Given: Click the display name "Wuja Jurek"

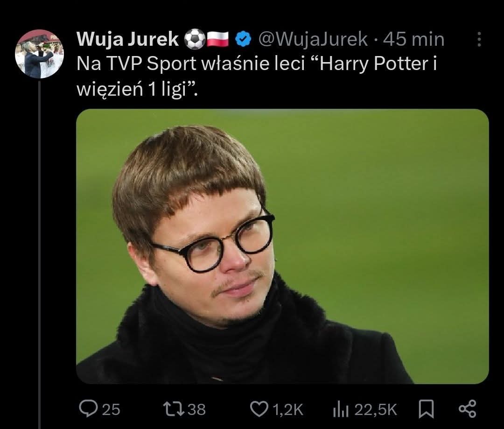Looking at the screenshot, I should click(x=127, y=40).
